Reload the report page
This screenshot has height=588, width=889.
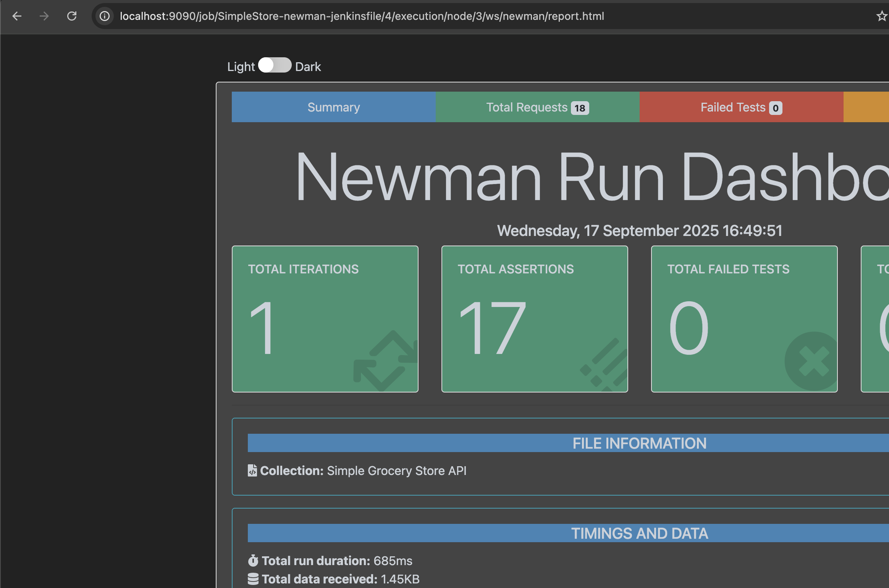click(x=72, y=16)
